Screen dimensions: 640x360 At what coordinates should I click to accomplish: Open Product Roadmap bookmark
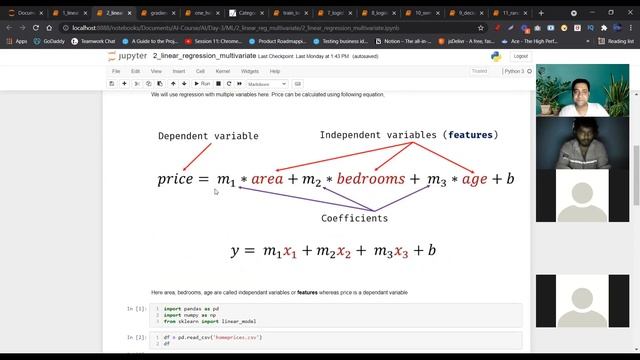pos(278,41)
